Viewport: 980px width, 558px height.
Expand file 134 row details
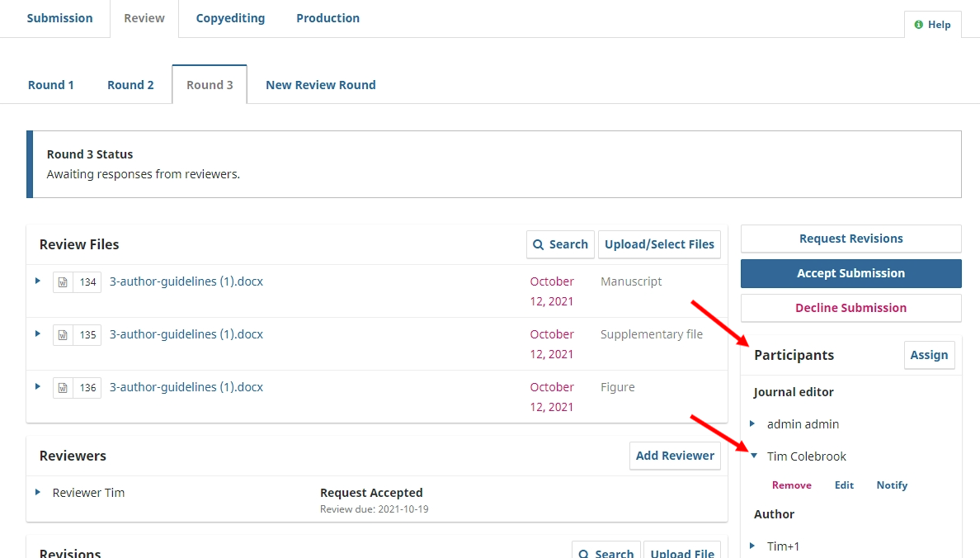pyautogui.click(x=37, y=281)
